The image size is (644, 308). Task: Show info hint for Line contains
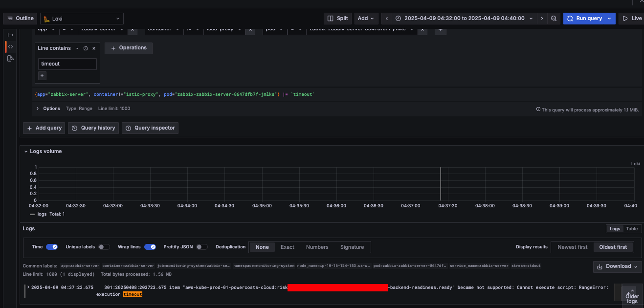[x=86, y=48]
